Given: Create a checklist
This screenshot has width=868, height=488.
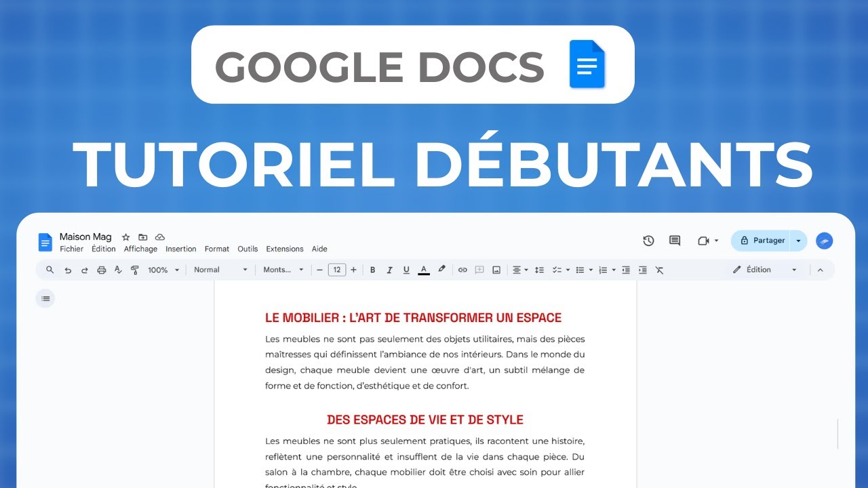Looking at the screenshot, I should click(x=557, y=270).
